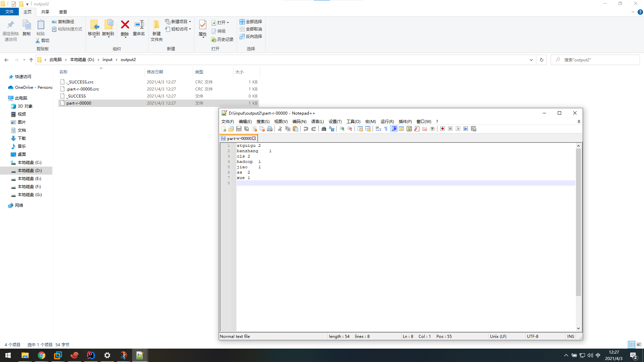Screen dimensions: 644x362
Task: Click 历史记录 in Explorer ribbon
Action: [222, 40]
